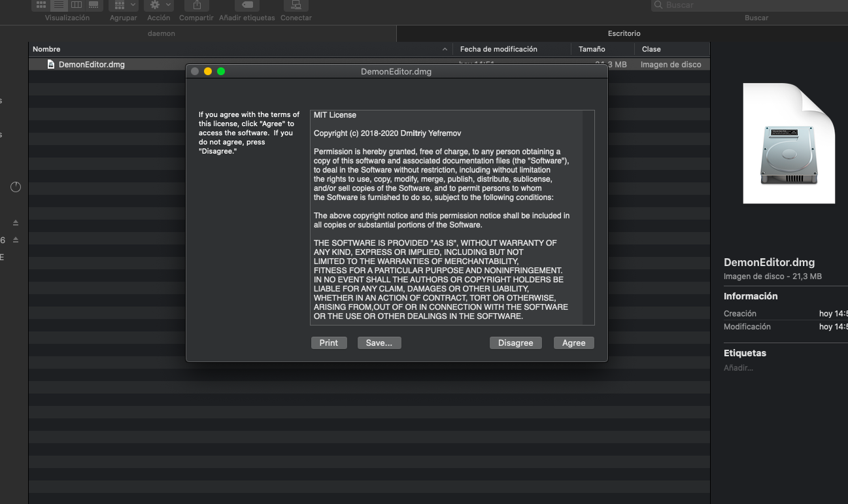Select DemonEditor.dmg in the file list
Viewport: 848px width, 504px height.
click(92, 65)
